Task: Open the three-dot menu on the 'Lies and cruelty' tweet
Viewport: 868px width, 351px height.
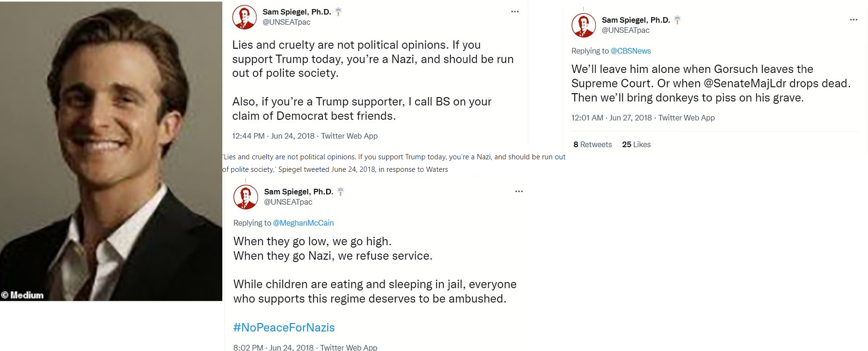Action: [515, 12]
